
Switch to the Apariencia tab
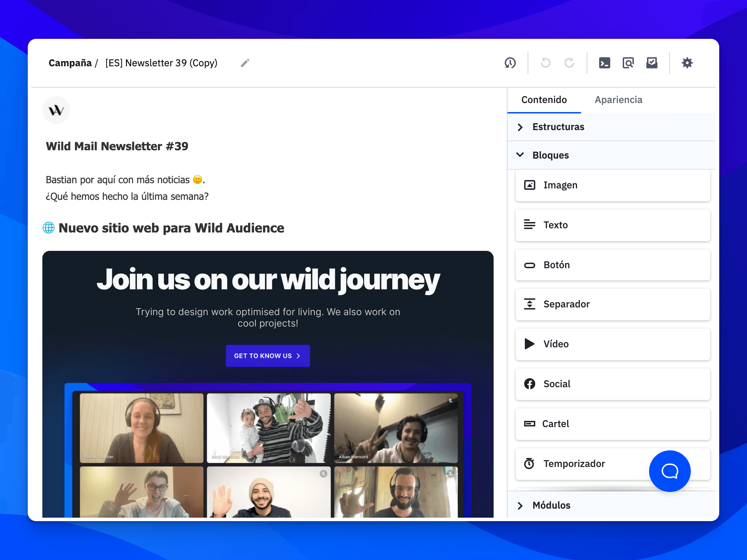(x=619, y=100)
